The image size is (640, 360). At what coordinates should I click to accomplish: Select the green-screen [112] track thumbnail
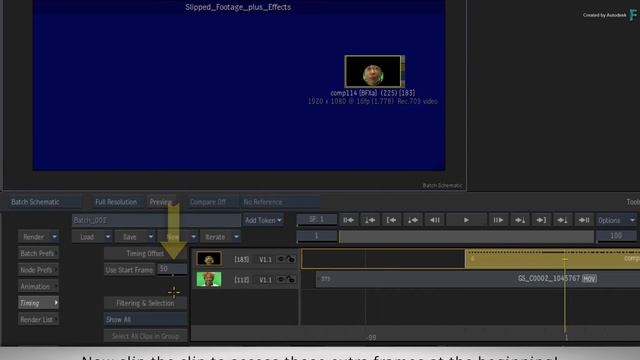point(209,279)
